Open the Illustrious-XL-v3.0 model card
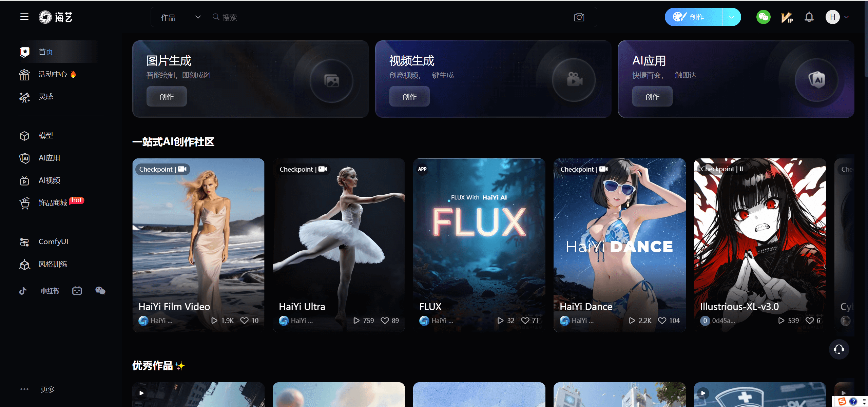The image size is (868, 407). pyautogui.click(x=760, y=245)
